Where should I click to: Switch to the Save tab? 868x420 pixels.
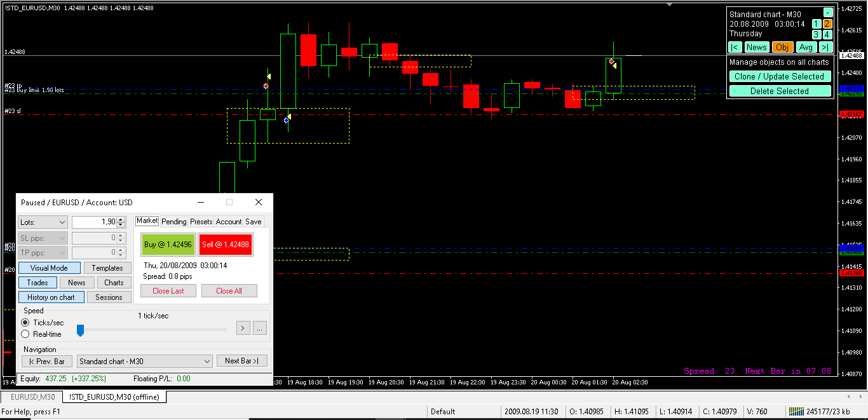coord(253,222)
